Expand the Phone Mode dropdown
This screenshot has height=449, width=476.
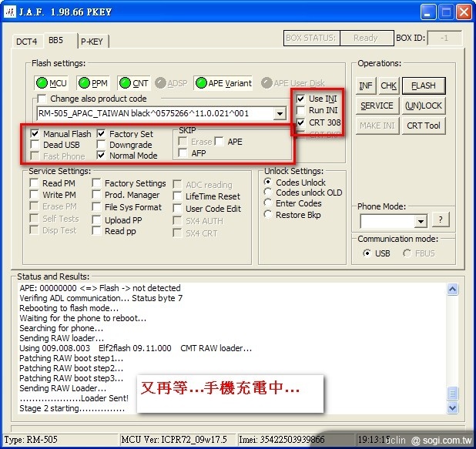point(421,221)
